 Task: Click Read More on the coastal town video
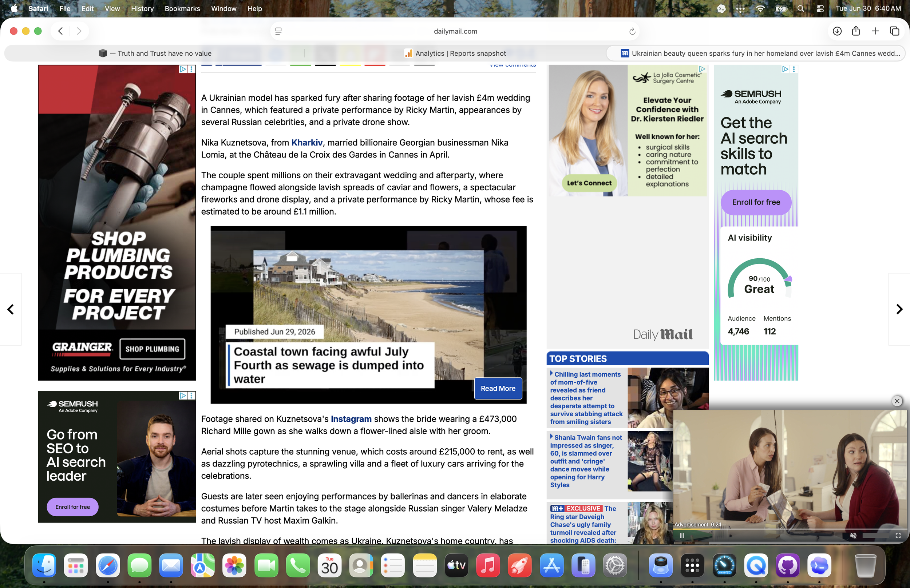(498, 388)
